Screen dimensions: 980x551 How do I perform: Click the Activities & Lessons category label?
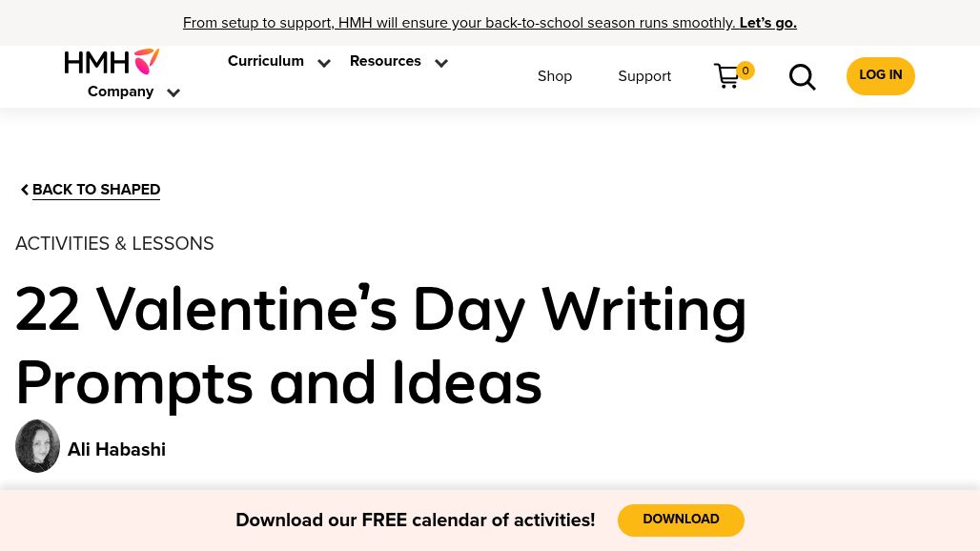[114, 244]
